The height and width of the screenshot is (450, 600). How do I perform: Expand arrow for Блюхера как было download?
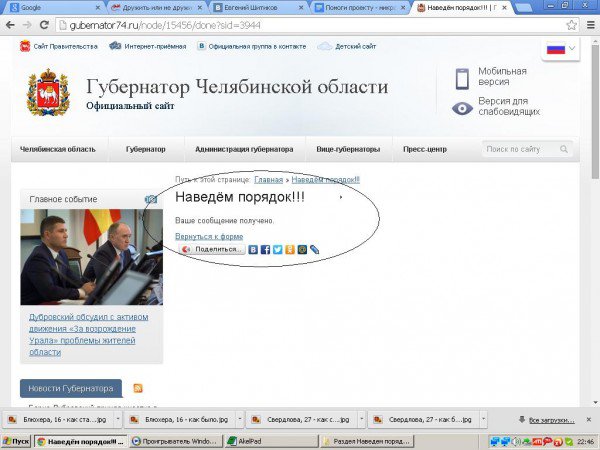click(x=240, y=420)
